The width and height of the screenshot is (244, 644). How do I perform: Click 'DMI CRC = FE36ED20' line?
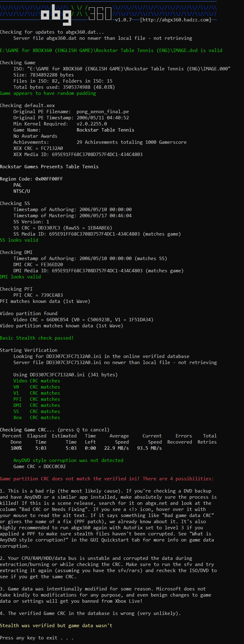tap(38, 265)
